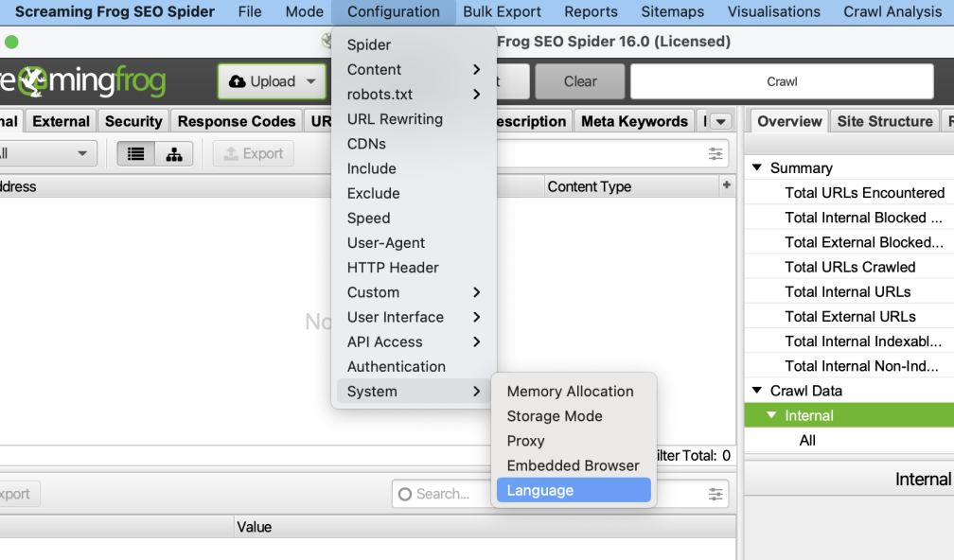This screenshot has width=954, height=560.
Task: Open the File menu
Action: tap(250, 12)
